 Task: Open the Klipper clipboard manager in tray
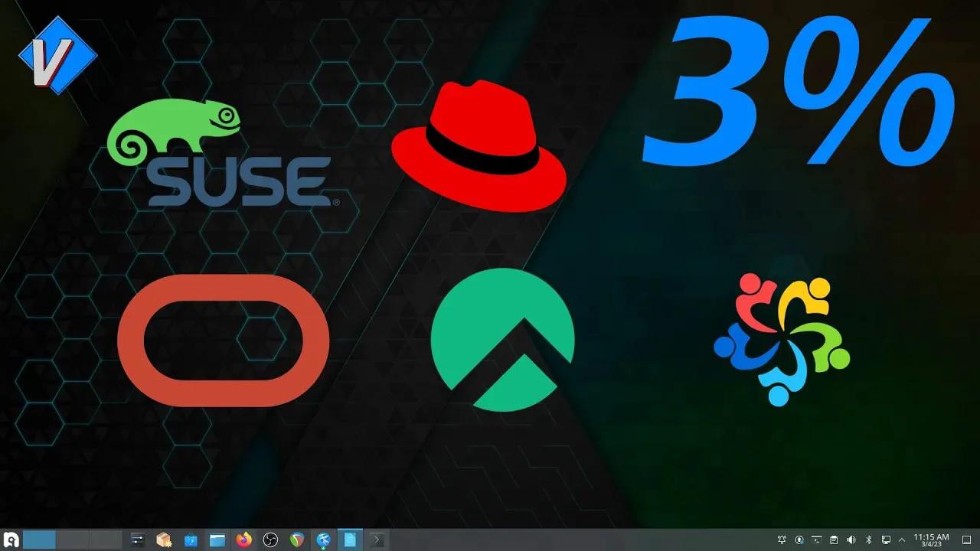point(834,540)
